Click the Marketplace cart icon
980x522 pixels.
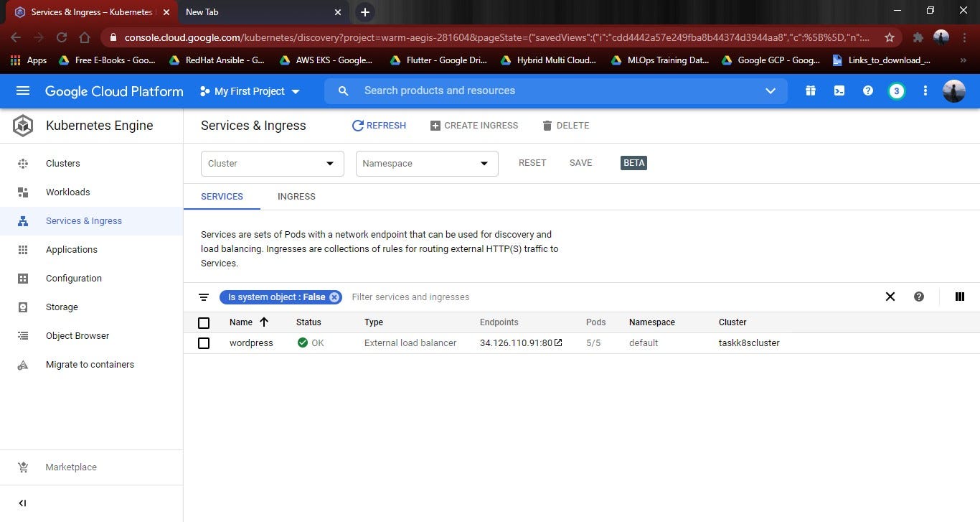click(x=23, y=467)
